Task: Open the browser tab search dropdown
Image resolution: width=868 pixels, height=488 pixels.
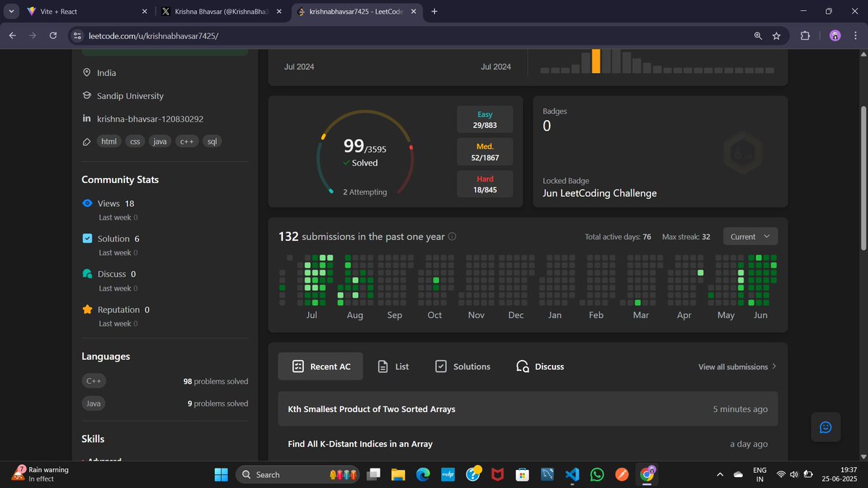Action: (11, 12)
